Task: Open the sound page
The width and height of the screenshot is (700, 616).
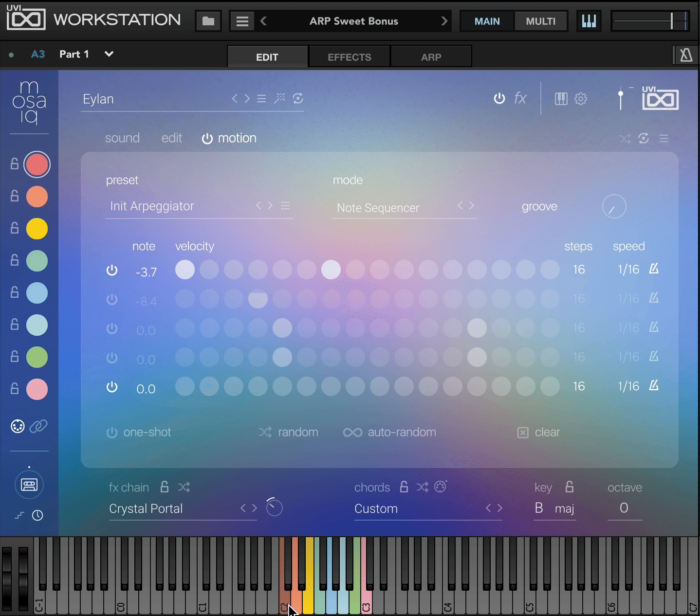Action: (122, 138)
